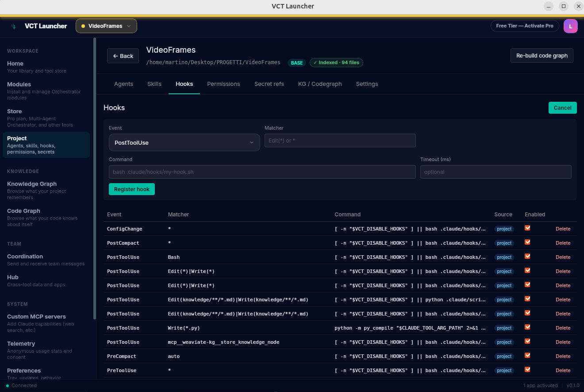
Task: Open Knowledge Graph in the sidebar
Action: coord(46,190)
